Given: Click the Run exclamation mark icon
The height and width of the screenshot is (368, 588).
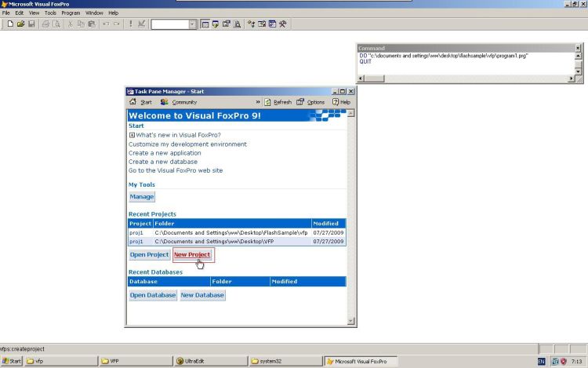Looking at the screenshot, I should pyautogui.click(x=130, y=24).
